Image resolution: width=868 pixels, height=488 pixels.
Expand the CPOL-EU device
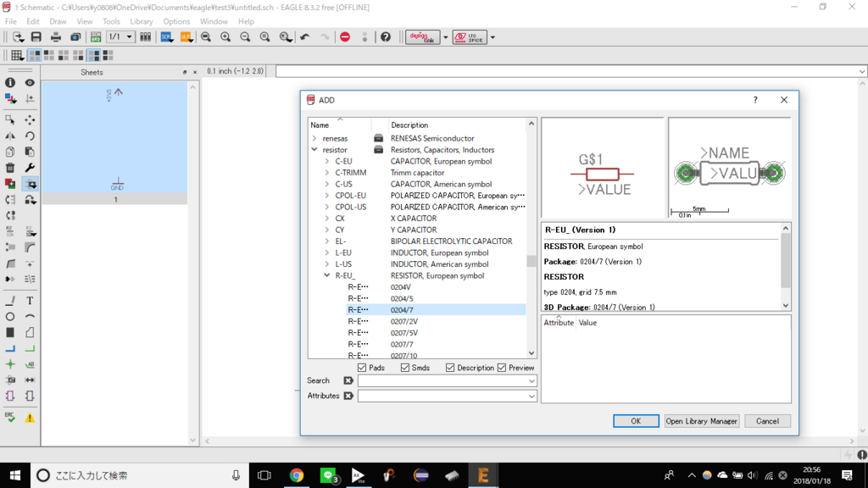point(327,196)
